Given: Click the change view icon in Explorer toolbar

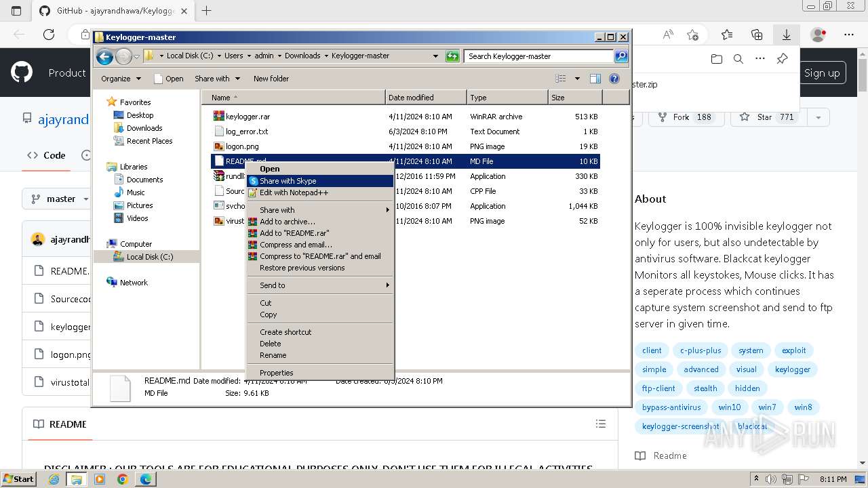Looking at the screenshot, I should click(561, 79).
